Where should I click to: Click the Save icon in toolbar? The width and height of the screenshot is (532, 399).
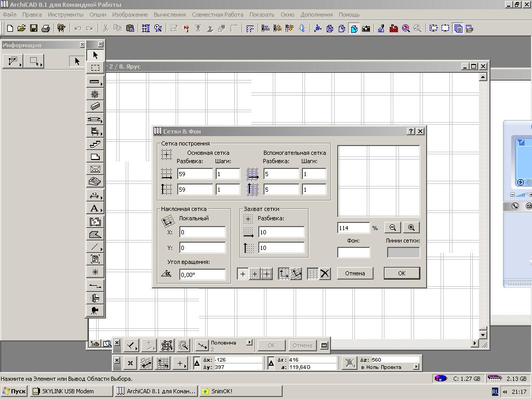tap(34, 29)
